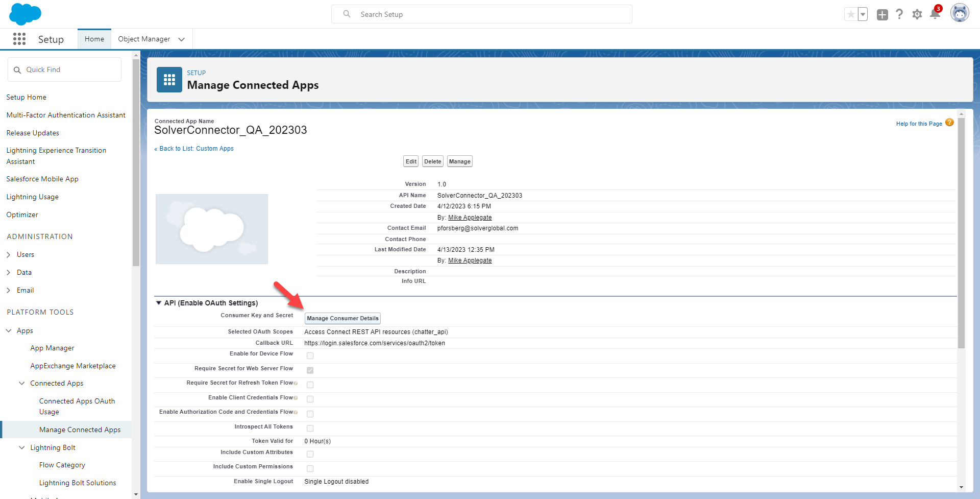Switch to the Home tab
Image resolution: width=980 pixels, height=499 pixels.
[94, 39]
